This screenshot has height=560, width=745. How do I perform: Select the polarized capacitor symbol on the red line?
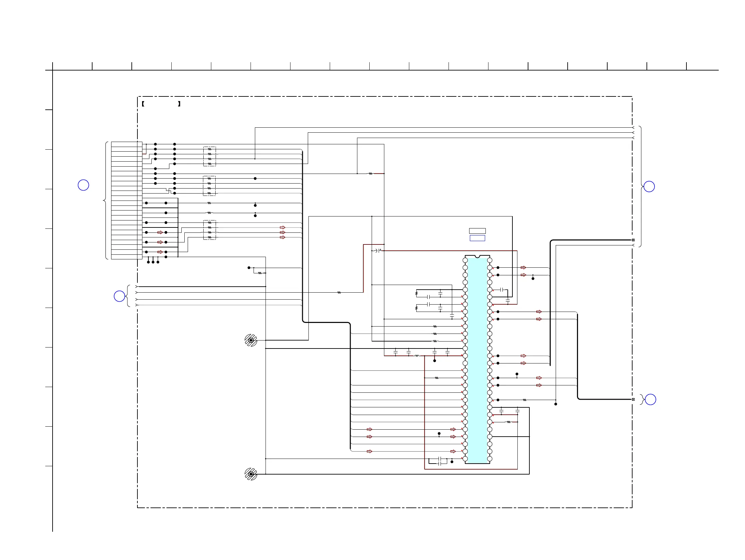[378, 250]
